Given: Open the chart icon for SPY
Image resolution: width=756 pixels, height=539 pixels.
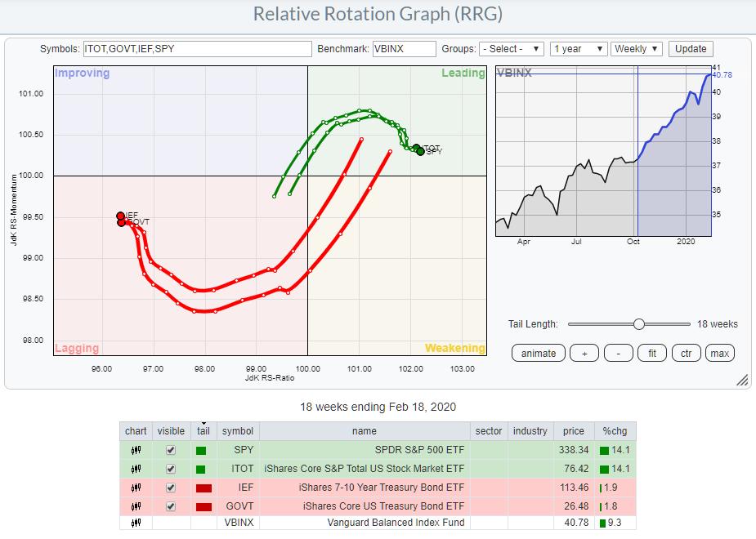Looking at the screenshot, I should tap(134, 450).
